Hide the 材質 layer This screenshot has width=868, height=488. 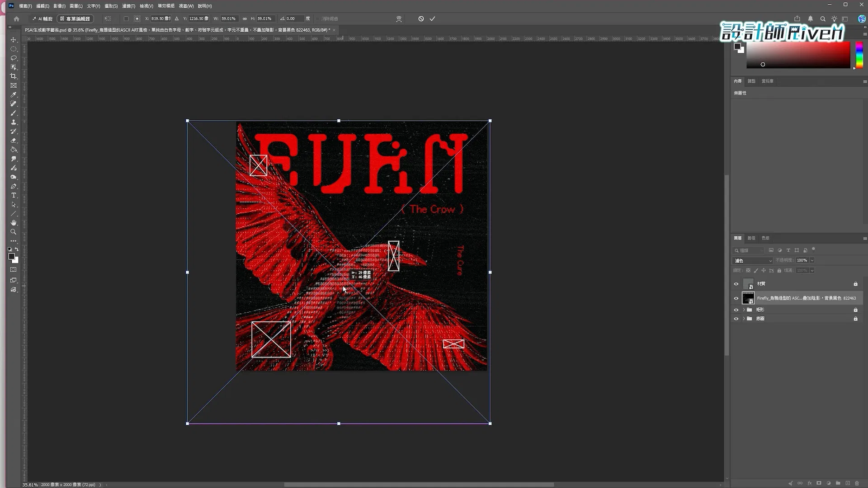coord(736,284)
